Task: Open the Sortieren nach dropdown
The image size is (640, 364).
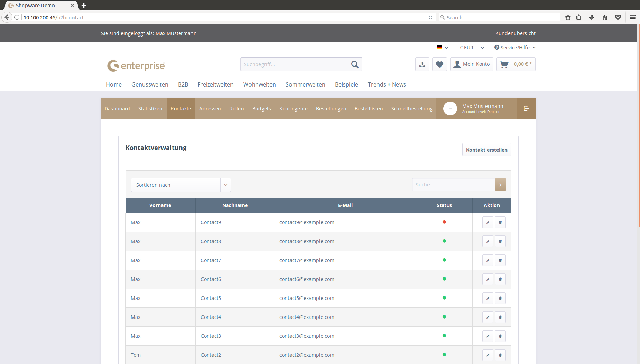Action: 181,185
